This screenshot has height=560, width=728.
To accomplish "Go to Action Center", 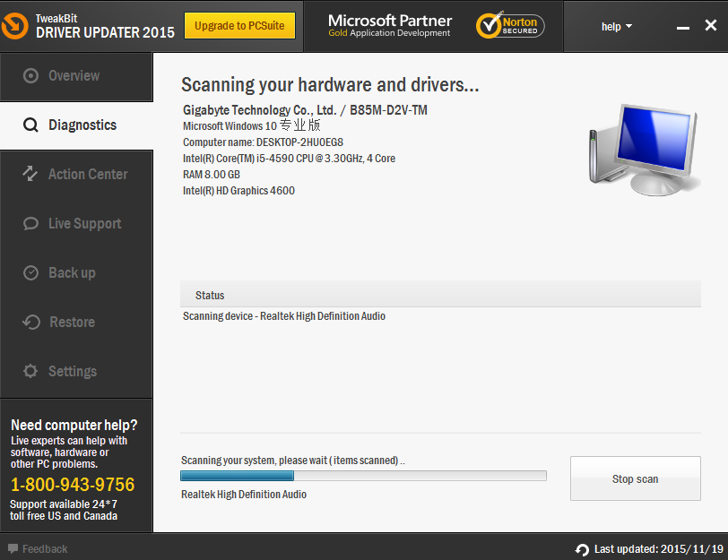I will tap(76, 175).
